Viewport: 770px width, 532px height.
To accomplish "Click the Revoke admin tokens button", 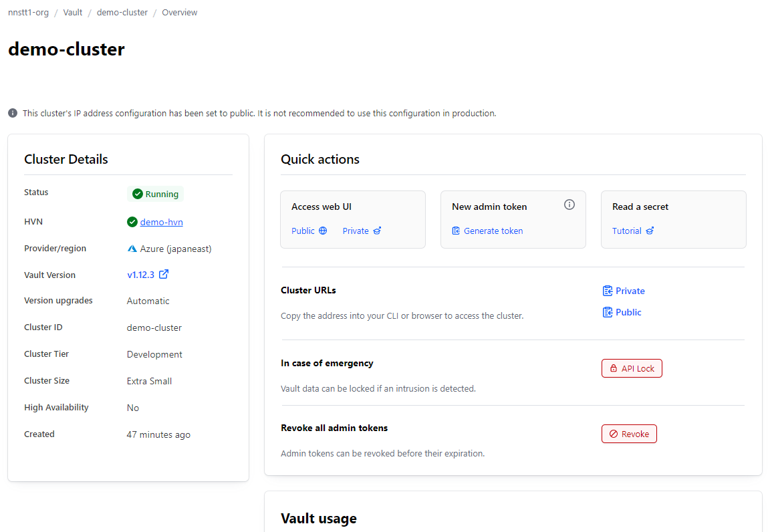I will coord(629,434).
